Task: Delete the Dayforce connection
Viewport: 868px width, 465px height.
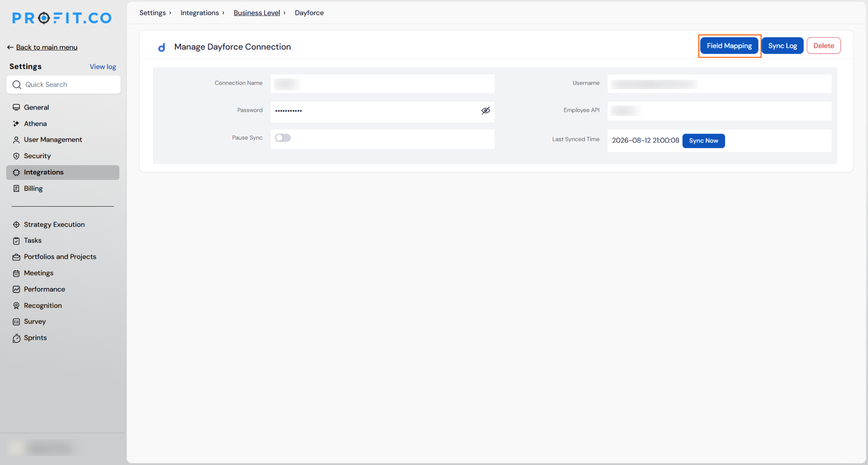Action: tap(823, 46)
